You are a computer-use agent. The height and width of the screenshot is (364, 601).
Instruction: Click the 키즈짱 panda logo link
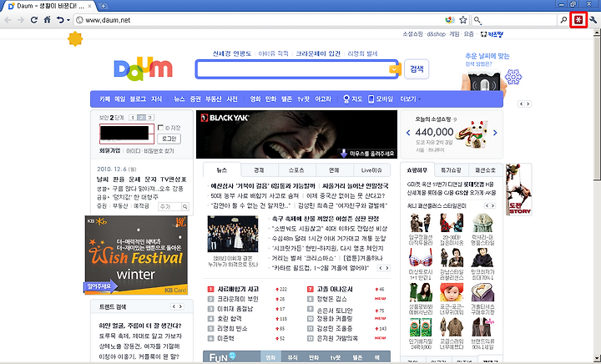click(492, 34)
